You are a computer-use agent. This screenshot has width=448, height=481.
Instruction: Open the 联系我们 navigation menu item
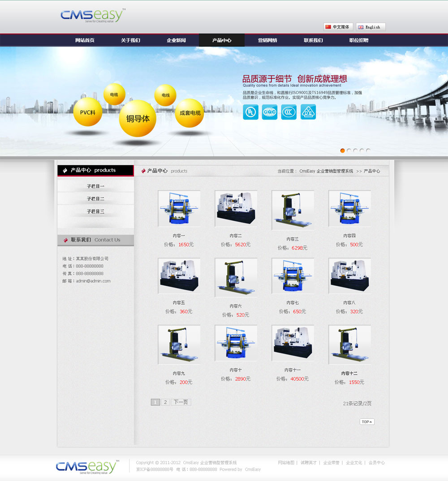313,40
